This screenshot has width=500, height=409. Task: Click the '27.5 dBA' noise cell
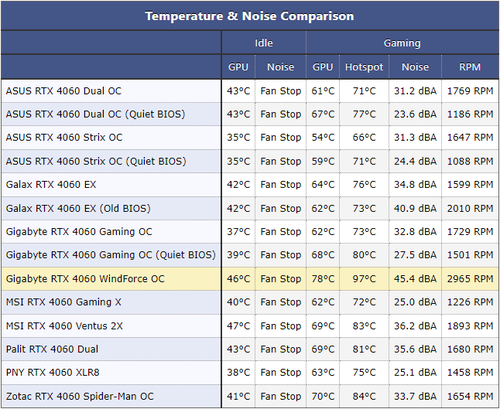(415, 255)
